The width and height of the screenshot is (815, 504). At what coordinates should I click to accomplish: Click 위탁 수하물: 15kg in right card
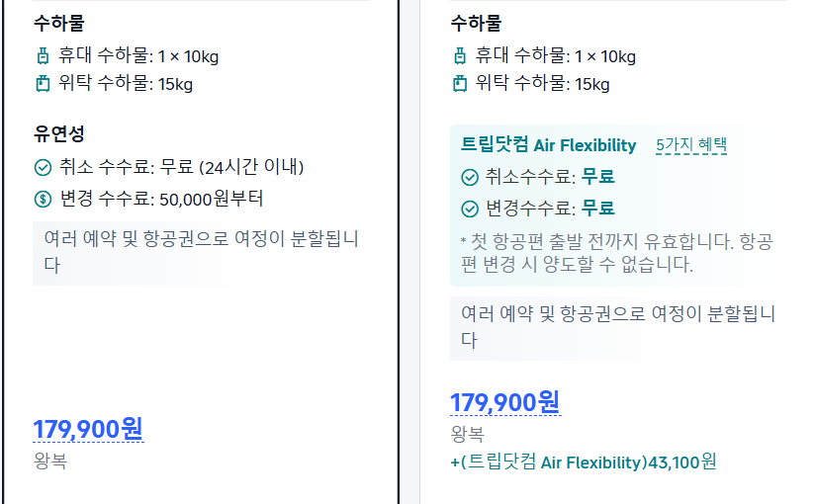tap(543, 84)
